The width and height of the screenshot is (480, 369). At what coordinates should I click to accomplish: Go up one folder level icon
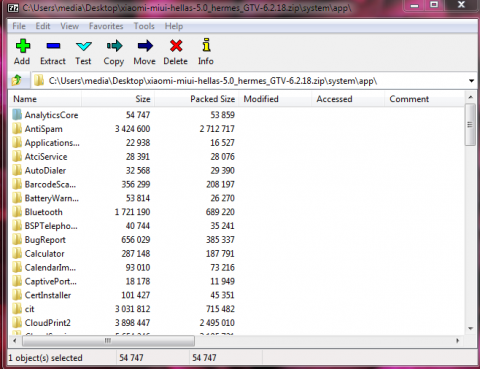(x=17, y=80)
